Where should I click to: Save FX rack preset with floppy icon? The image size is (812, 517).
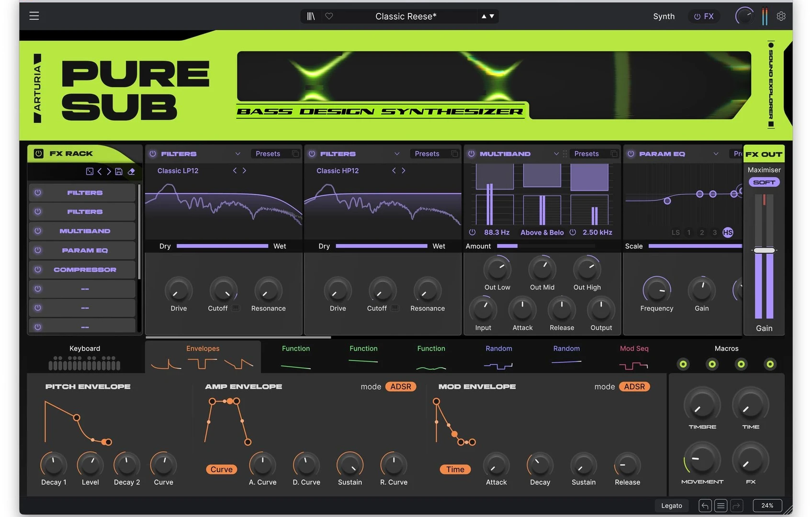119,171
